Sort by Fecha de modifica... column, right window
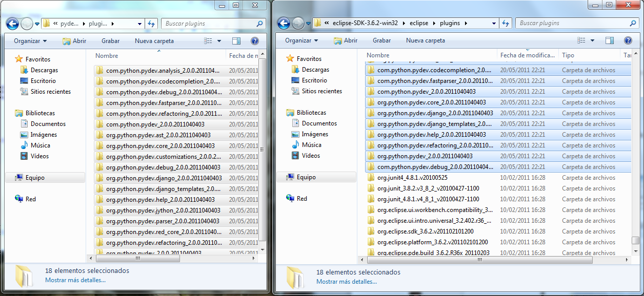This screenshot has height=296, width=644. click(528, 55)
